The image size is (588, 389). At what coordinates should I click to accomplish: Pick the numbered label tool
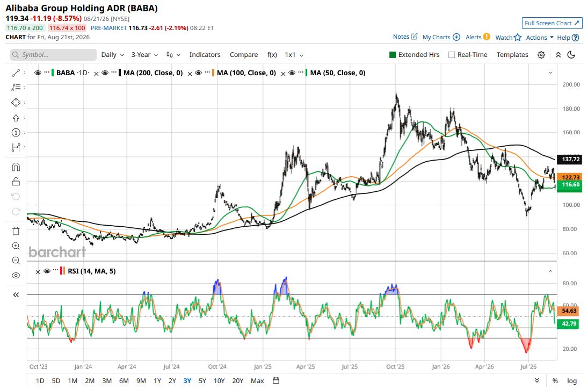pyautogui.click(x=16, y=132)
